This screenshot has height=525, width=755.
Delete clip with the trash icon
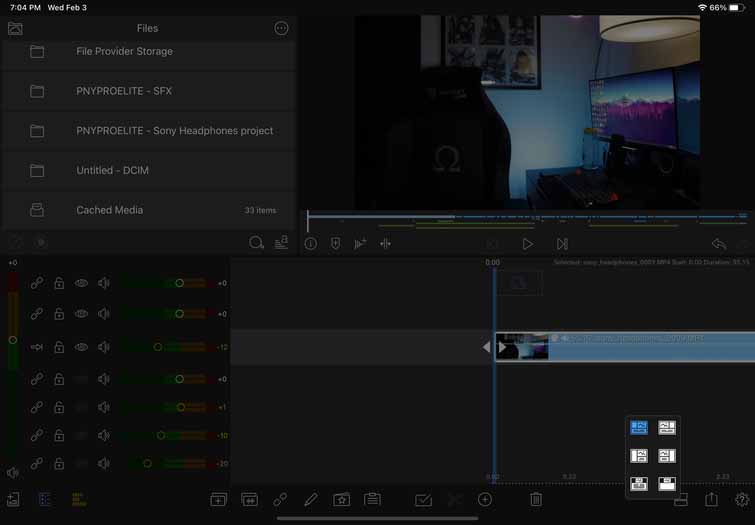click(x=536, y=499)
